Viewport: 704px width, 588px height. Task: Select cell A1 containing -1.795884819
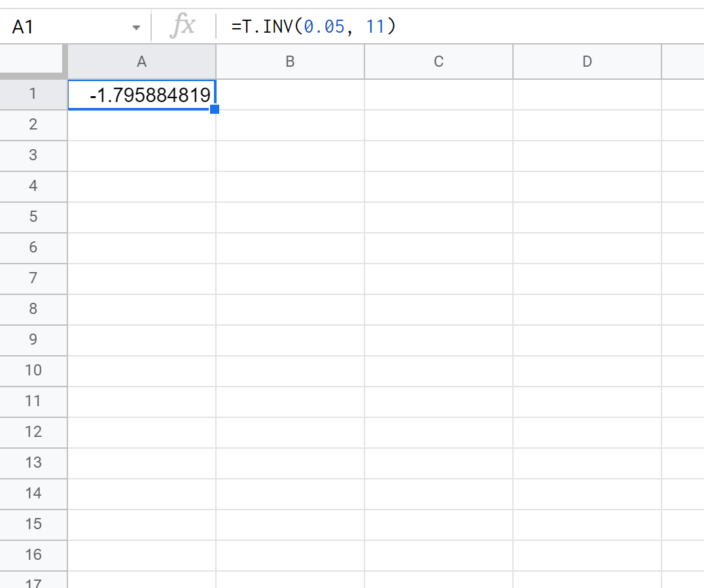(141, 94)
